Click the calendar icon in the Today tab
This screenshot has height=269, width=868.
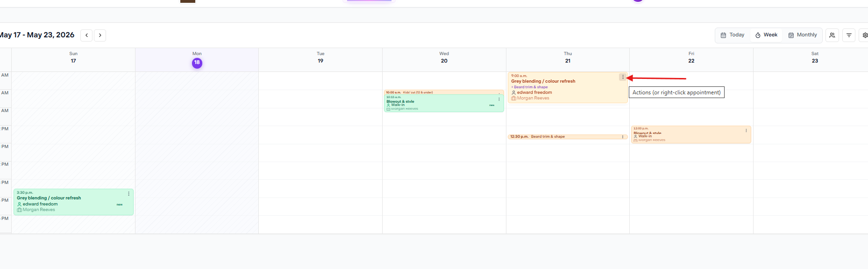pyautogui.click(x=723, y=35)
